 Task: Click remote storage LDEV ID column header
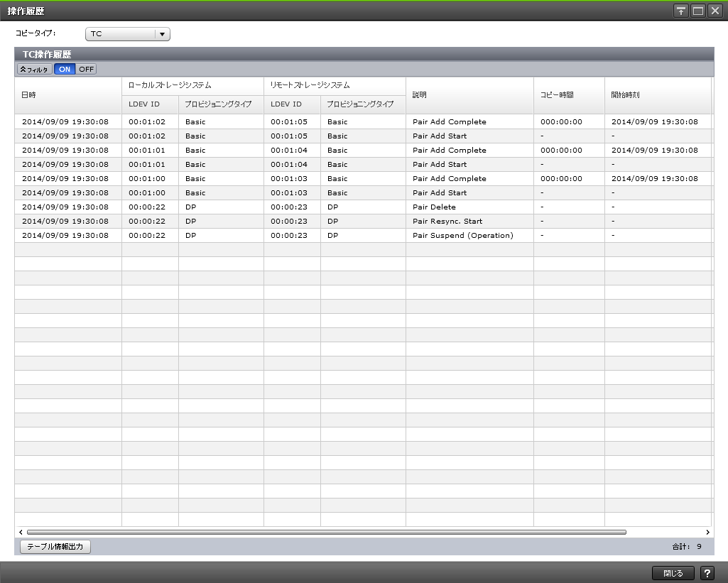point(293,104)
